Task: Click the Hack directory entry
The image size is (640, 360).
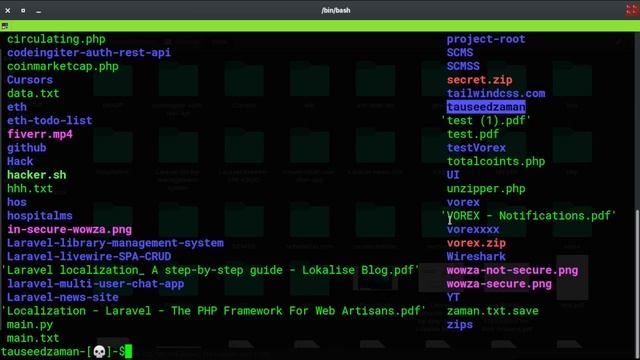Action: click(20, 161)
